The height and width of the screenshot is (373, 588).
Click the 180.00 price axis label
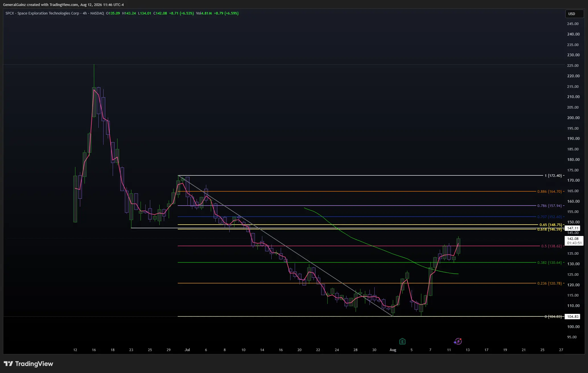click(573, 159)
